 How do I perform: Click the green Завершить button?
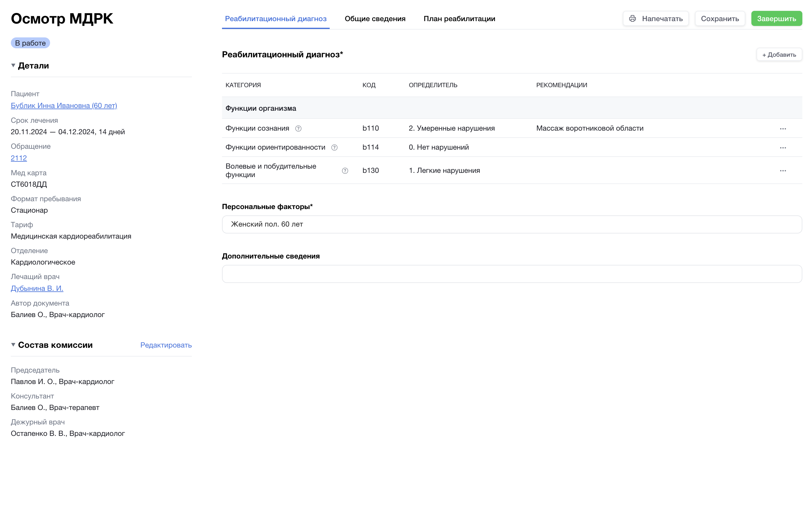pos(776,18)
